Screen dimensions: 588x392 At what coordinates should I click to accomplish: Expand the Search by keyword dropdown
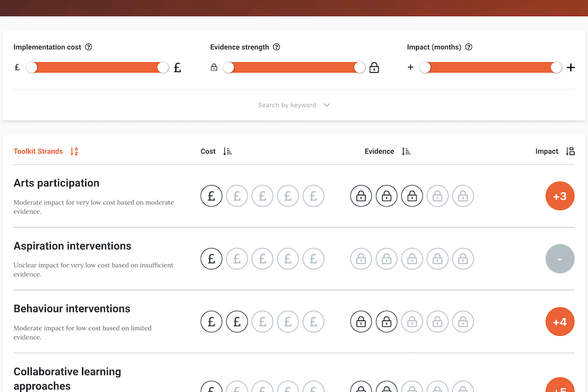point(287,105)
